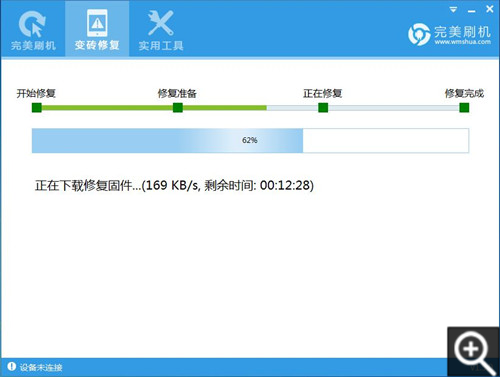Screen dimensions: 500x377
Task: Open the www.wmshua.com website link
Action: 462,42
